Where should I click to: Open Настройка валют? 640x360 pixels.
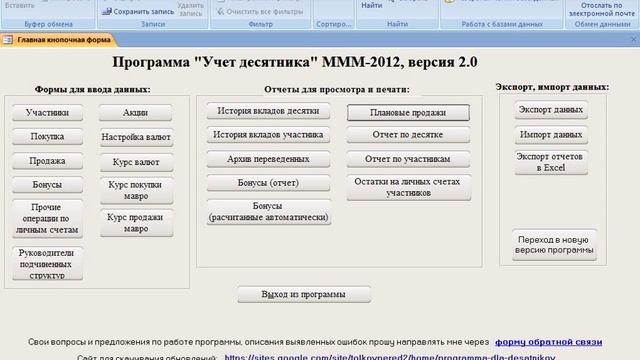(136, 138)
